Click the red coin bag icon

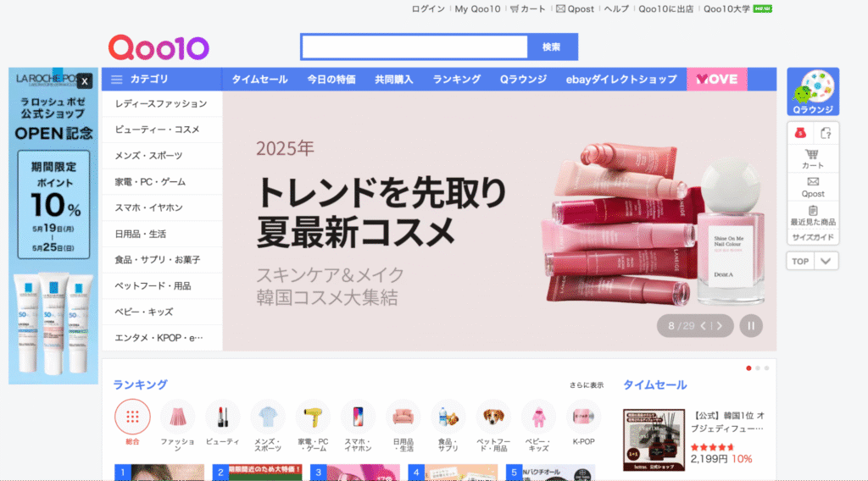(800, 133)
